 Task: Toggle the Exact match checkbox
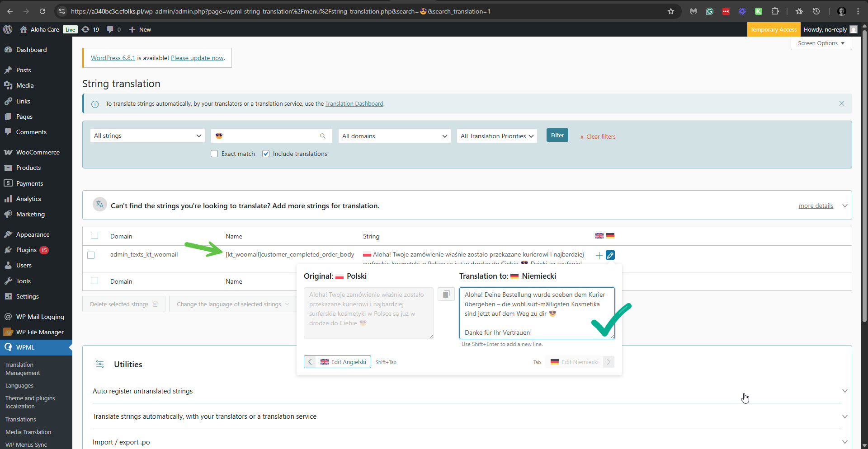214,154
